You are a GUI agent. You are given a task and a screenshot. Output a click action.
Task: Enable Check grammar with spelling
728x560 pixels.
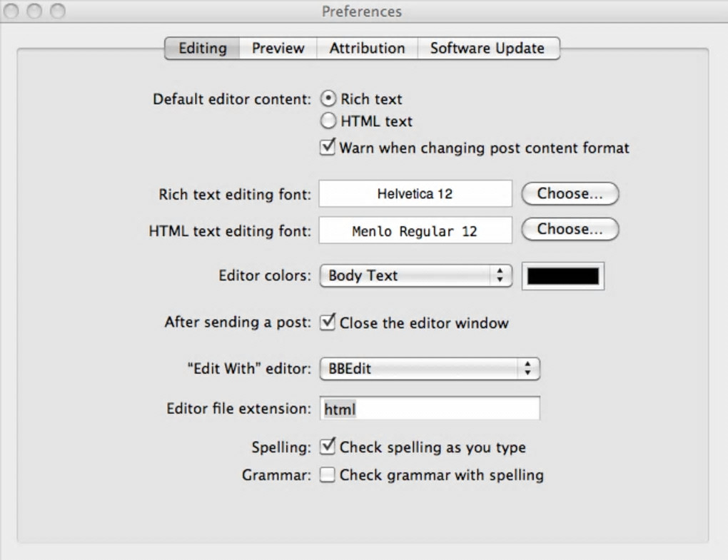(328, 475)
